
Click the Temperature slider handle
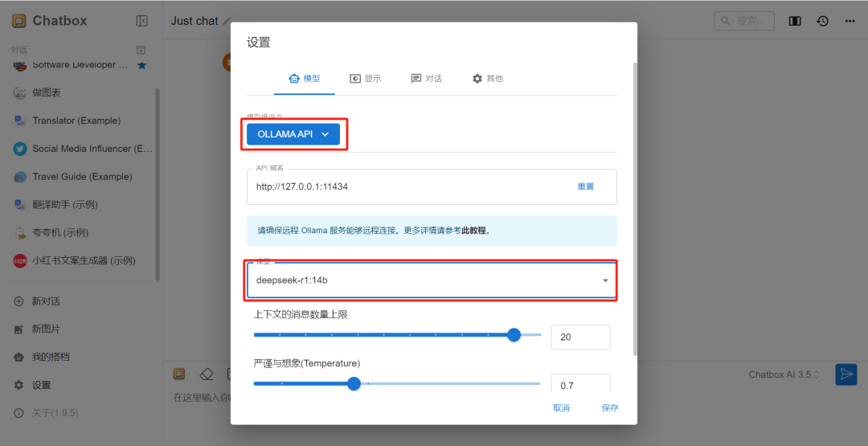click(354, 383)
